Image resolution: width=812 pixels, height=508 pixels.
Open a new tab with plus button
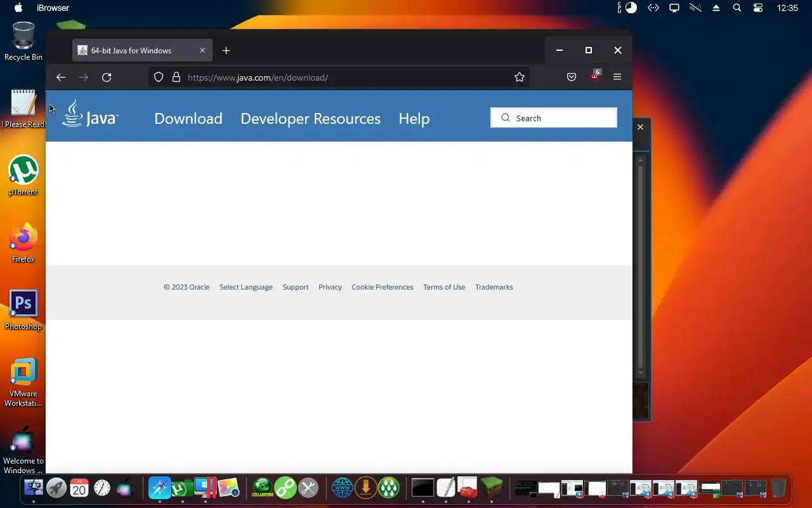pyautogui.click(x=226, y=51)
